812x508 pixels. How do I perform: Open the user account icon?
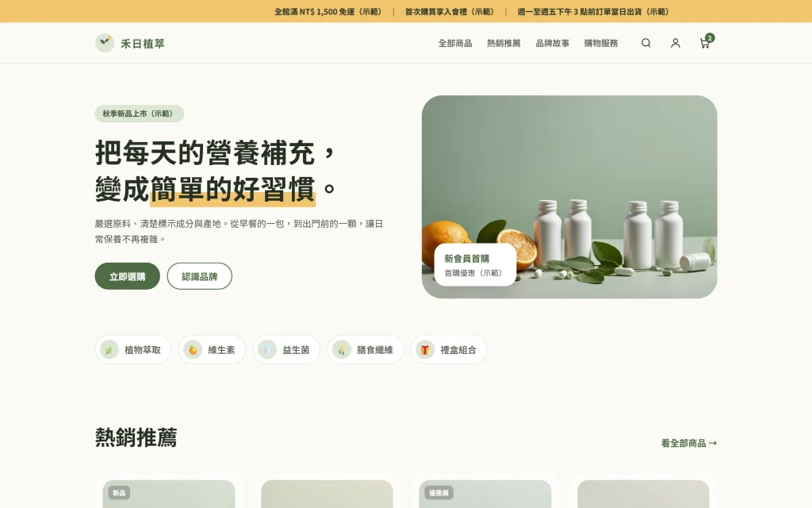(676, 43)
